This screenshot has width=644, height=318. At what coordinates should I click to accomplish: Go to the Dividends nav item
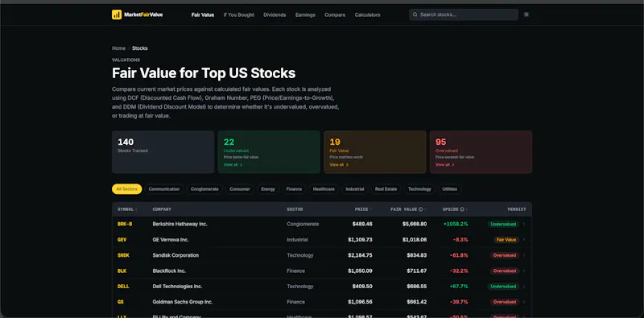coord(275,14)
